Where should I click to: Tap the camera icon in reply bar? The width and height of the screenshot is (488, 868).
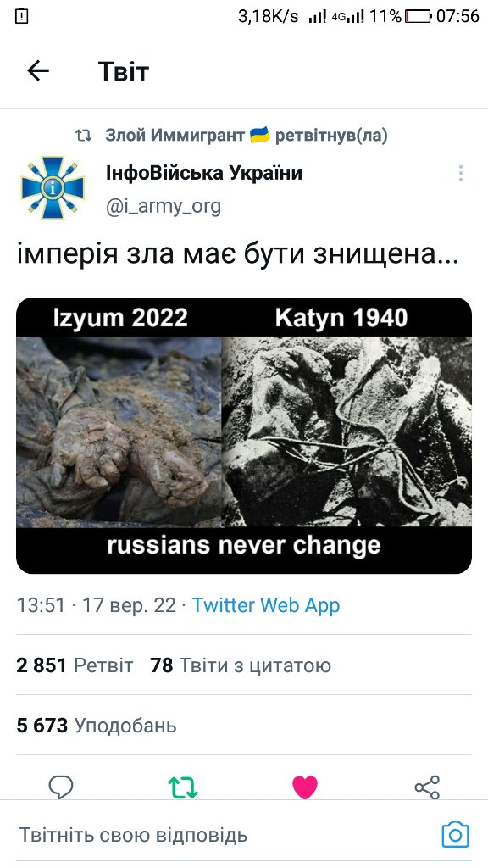point(455,835)
